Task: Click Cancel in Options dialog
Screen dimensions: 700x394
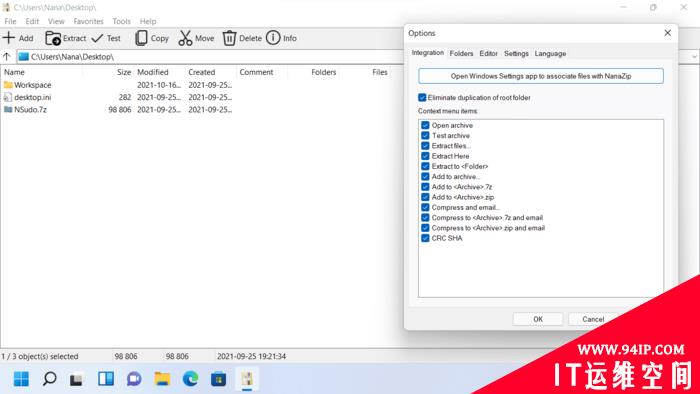Action: (593, 319)
